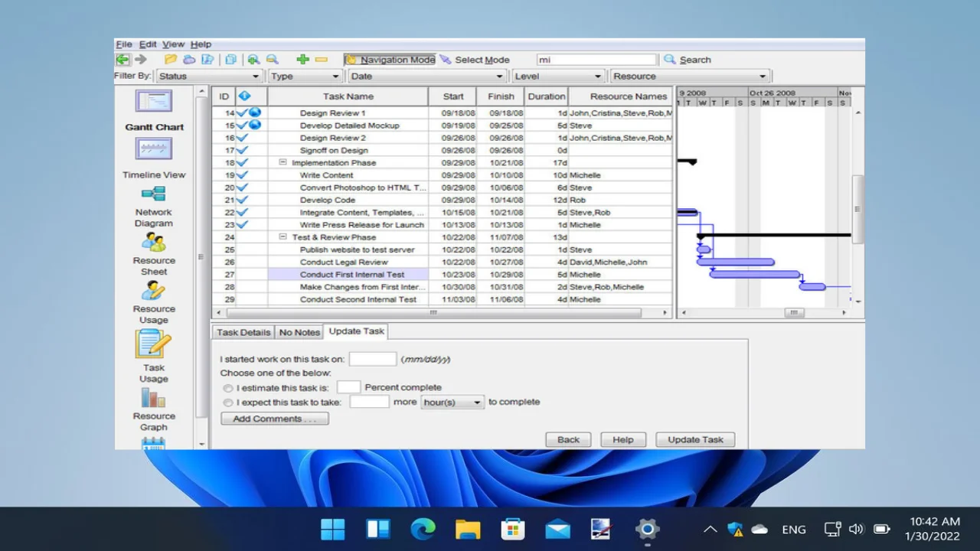Image resolution: width=980 pixels, height=551 pixels.
Task: Open the Status filter dropdown
Action: pyautogui.click(x=209, y=77)
